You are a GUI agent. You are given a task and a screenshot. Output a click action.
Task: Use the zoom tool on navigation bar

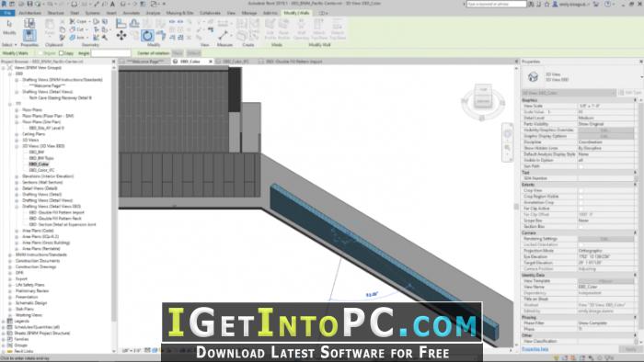[x=508, y=149]
